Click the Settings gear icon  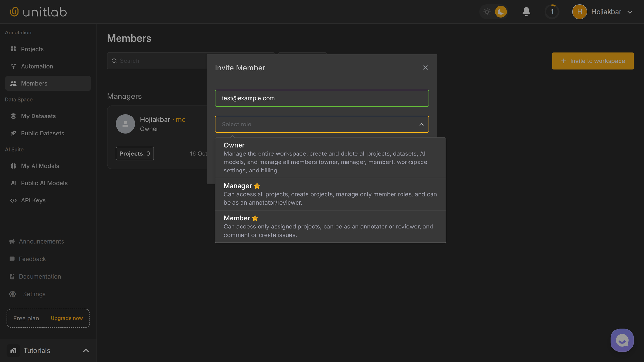click(13, 294)
